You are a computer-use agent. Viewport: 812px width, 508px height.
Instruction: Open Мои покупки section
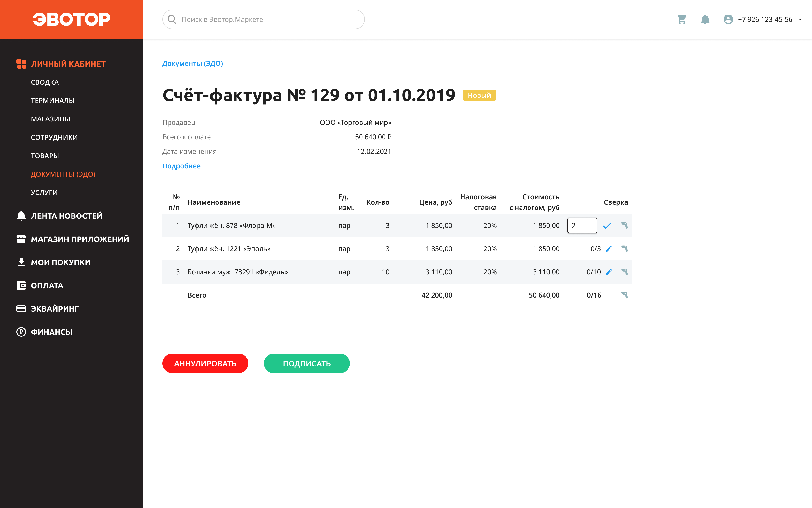[x=60, y=262]
